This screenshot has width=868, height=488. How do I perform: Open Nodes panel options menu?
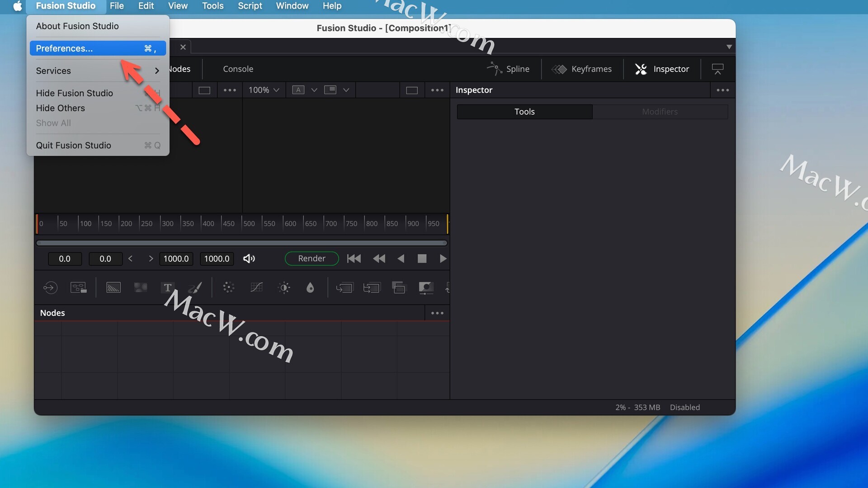(437, 313)
